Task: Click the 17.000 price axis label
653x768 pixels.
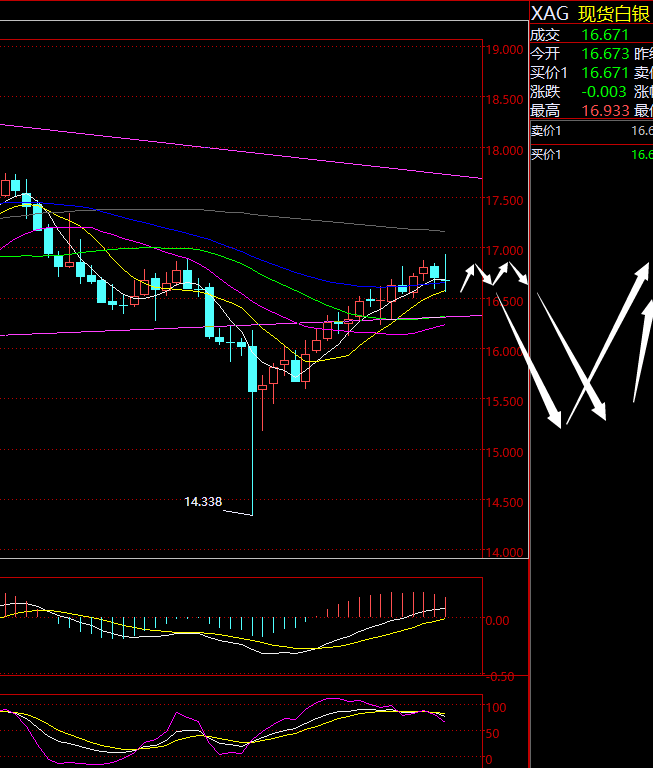Action: coord(504,250)
